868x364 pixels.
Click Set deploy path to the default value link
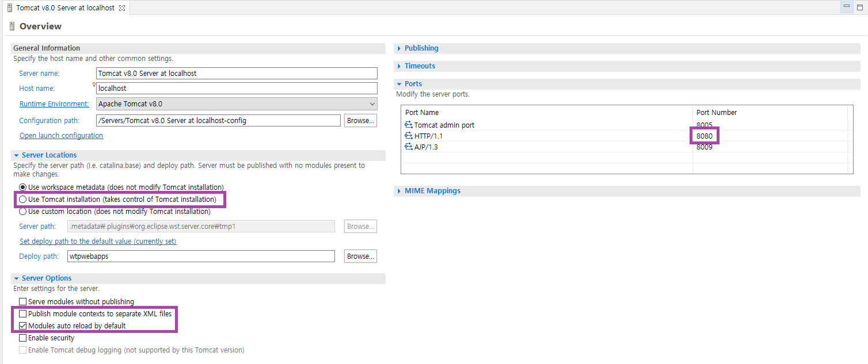tap(98, 242)
